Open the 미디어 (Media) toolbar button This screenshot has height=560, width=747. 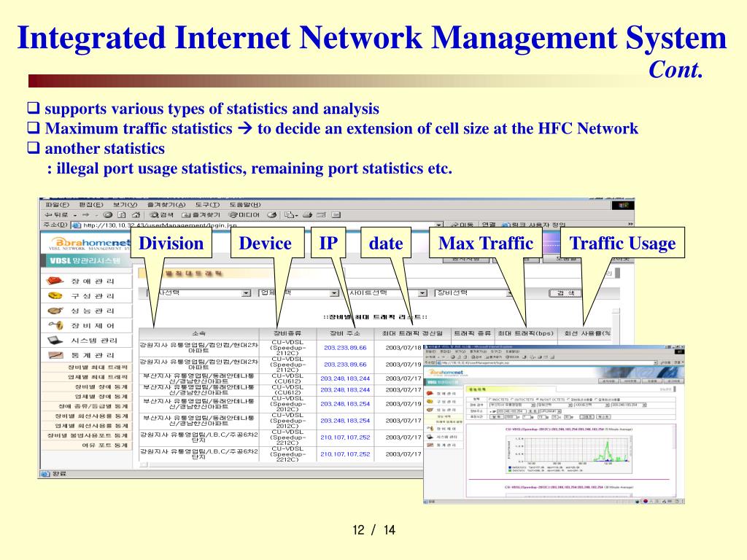point(244,215)
